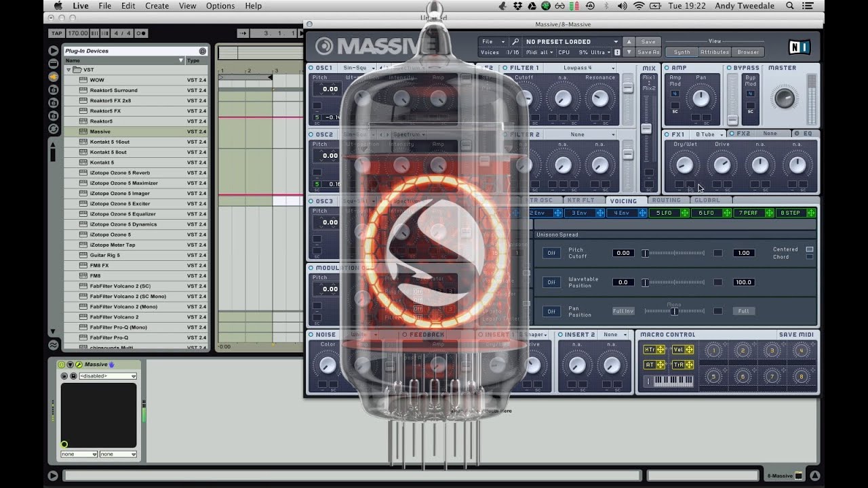Viewport: 868px width, 488px height.
Task: Click the Kontakt 5 plugin row icon
Action: [x=83, y=163]
